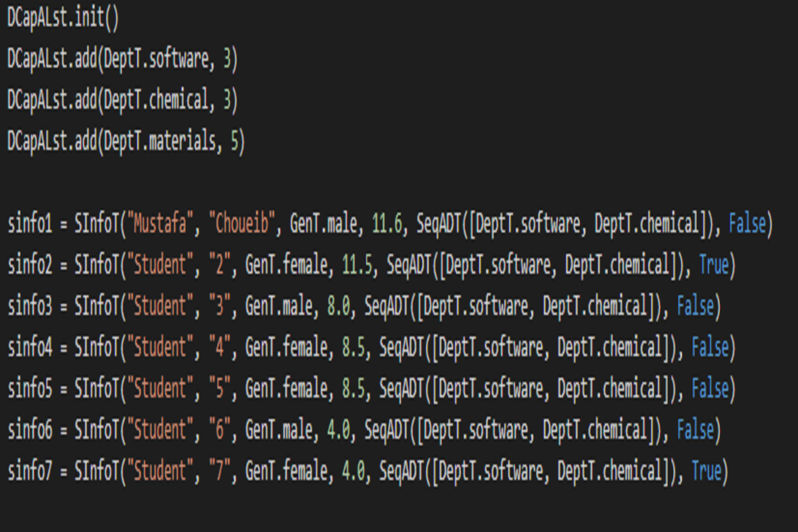
Task: Click GenT.female on the sinfo5 line
Action: point(286,389)
